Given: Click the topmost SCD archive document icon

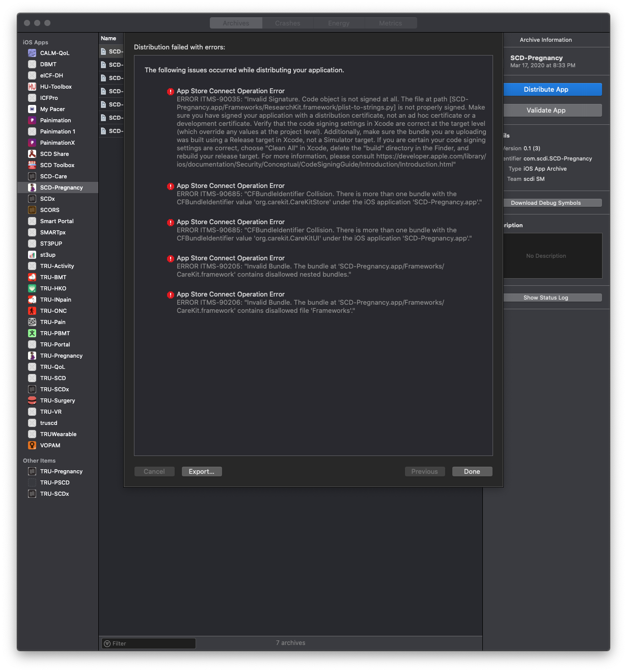Looking at the screenshot, I should [x=104, y=51].
